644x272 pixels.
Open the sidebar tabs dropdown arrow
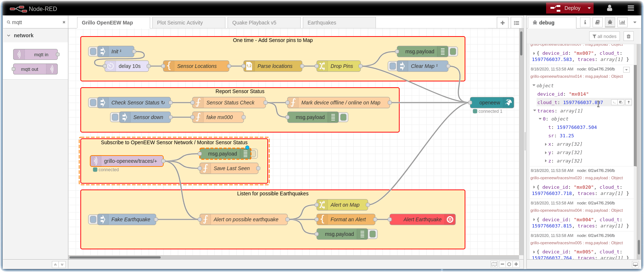click(635, 22)
